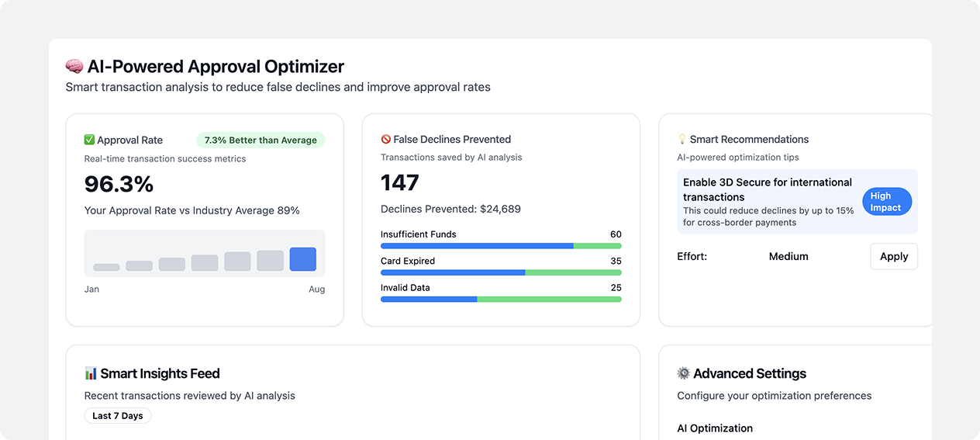Select the 7.3% Better than Average badge
The height and width of the screenshot is (440, 980).
point(261,140)
